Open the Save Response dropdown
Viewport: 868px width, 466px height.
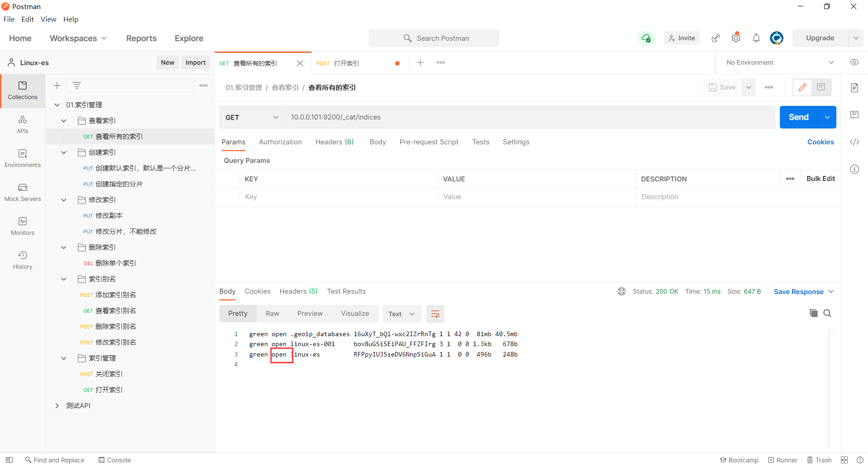click(x=803, y=292)
